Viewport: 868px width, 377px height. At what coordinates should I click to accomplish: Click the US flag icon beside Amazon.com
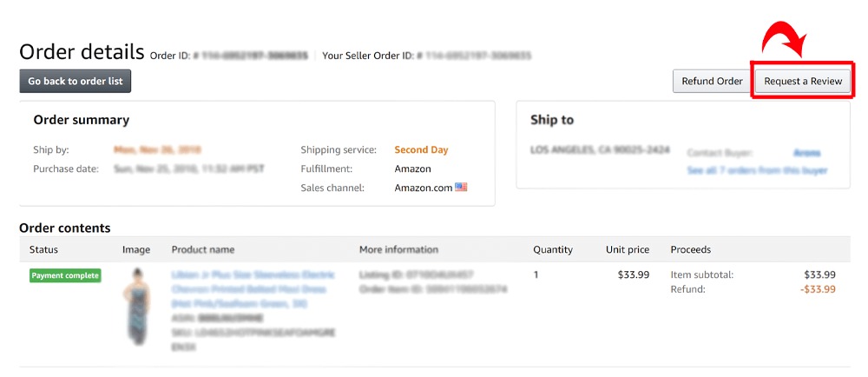point(461,187)
